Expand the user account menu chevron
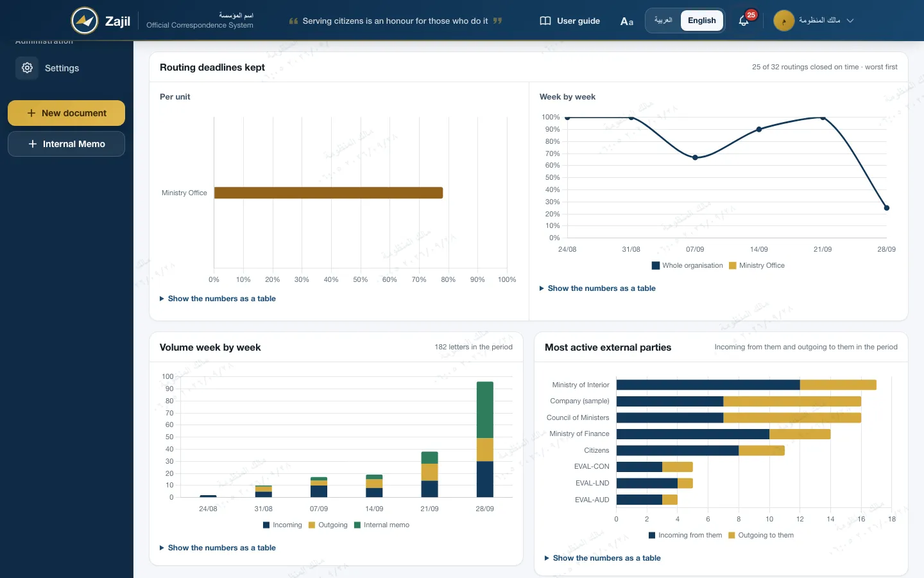Viewport: 924px width, 578px height. [850, 21]
